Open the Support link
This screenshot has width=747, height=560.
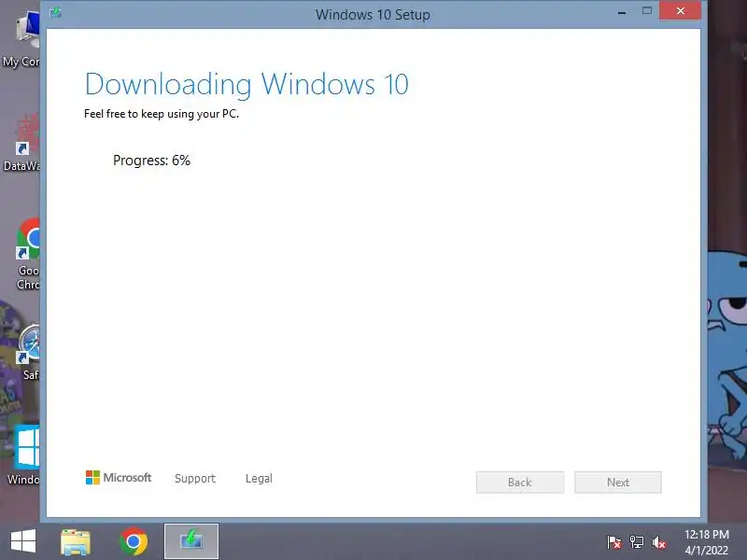coord(195,479)
